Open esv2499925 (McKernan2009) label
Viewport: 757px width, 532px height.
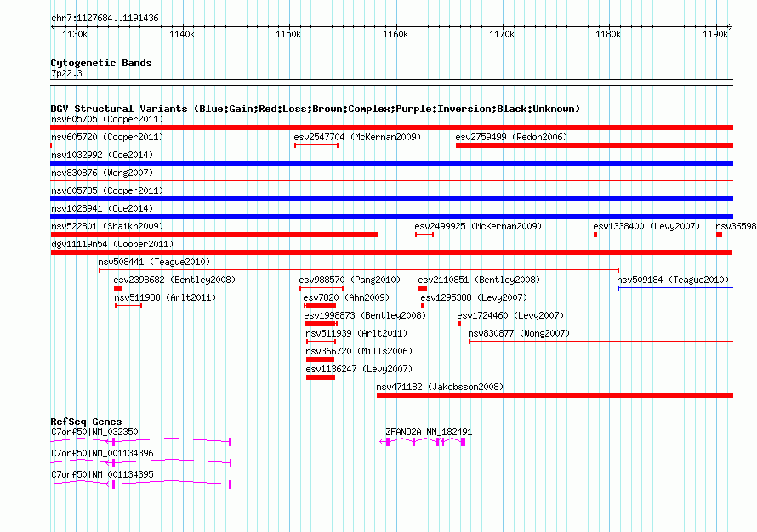click(478, 226)
